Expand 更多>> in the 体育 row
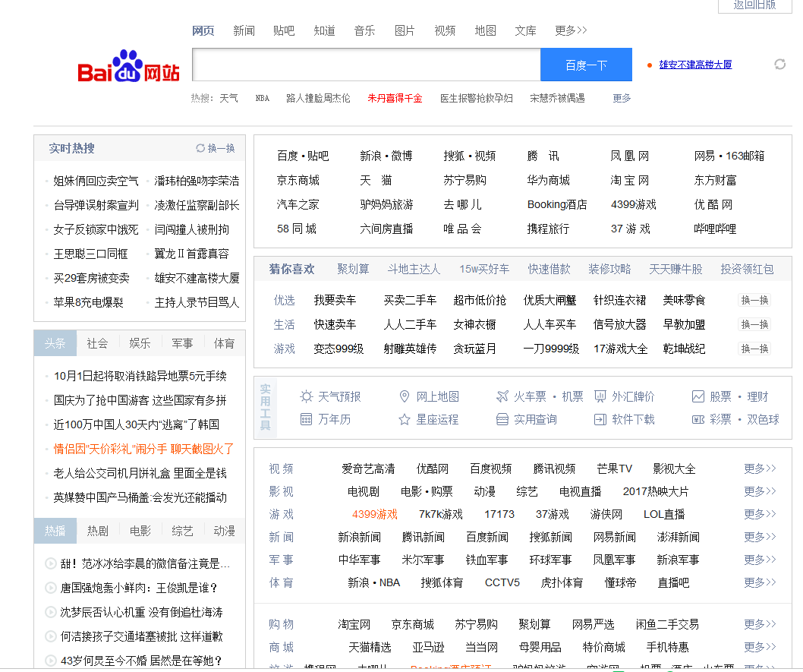Screen dimensions: 803x672 (760, 582)
